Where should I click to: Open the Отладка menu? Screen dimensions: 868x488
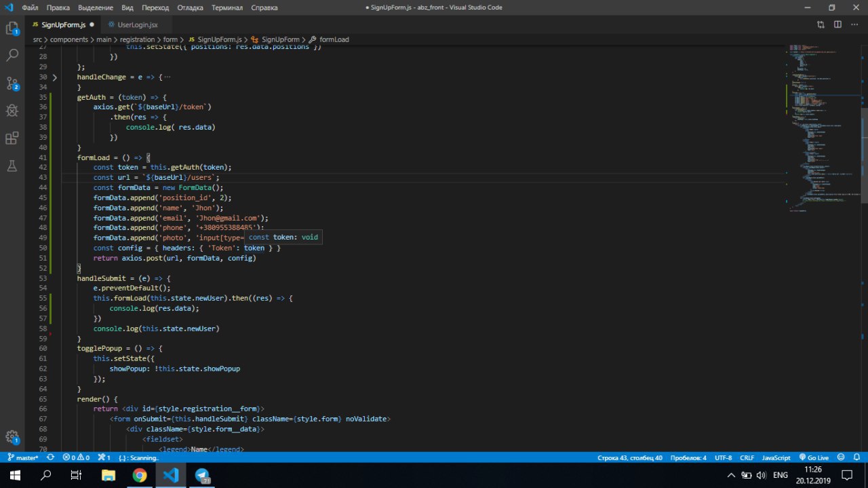(190, 7)
